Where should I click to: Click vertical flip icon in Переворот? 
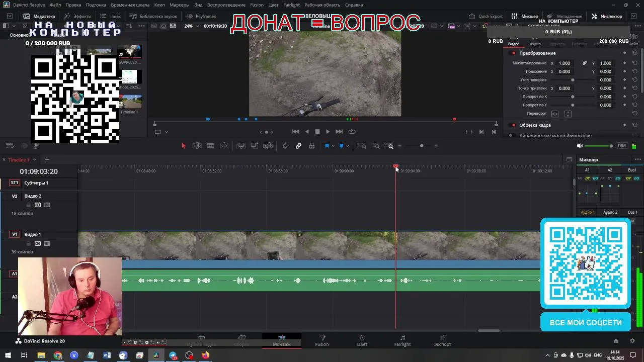pyautogui.click(x=568, y=114)
